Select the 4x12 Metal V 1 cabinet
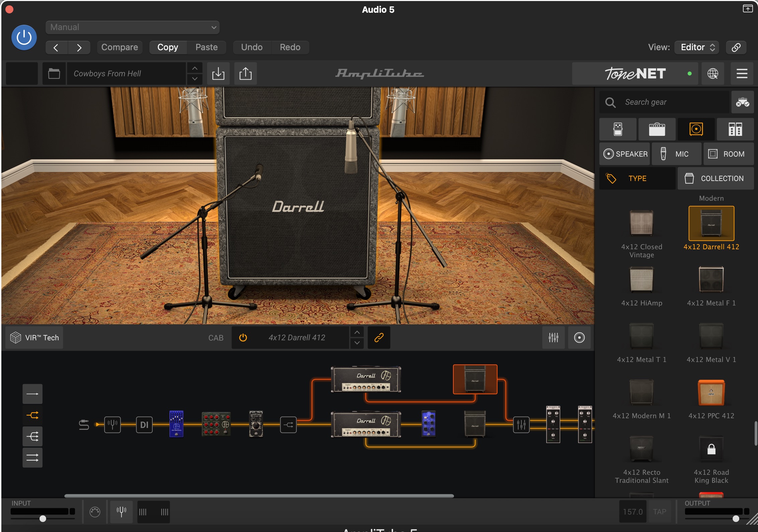Screen dimensions: 758x532 coord(711,336)
